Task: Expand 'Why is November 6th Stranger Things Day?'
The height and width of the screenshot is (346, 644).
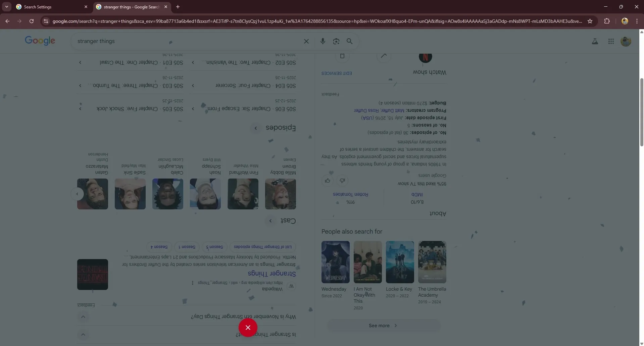Action: coord(83,317)
